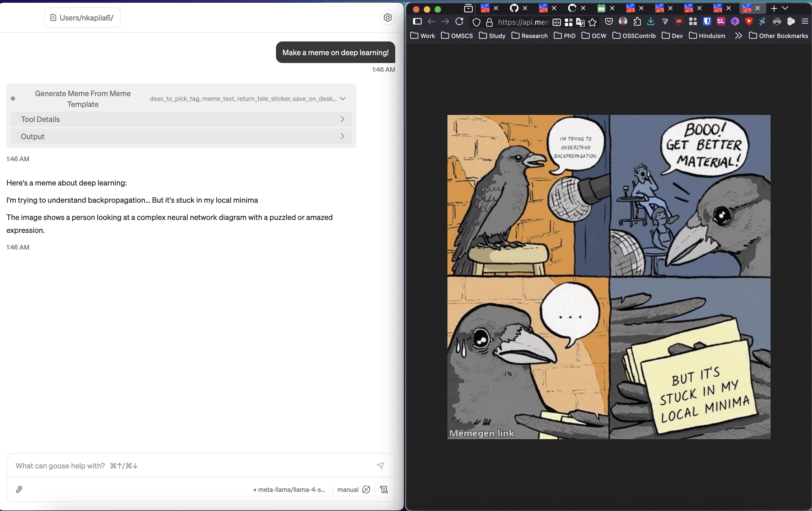Open the Hinduism bookmarks folder
Viewport: 812px width, 511px height.
click(x=707, y=36)
